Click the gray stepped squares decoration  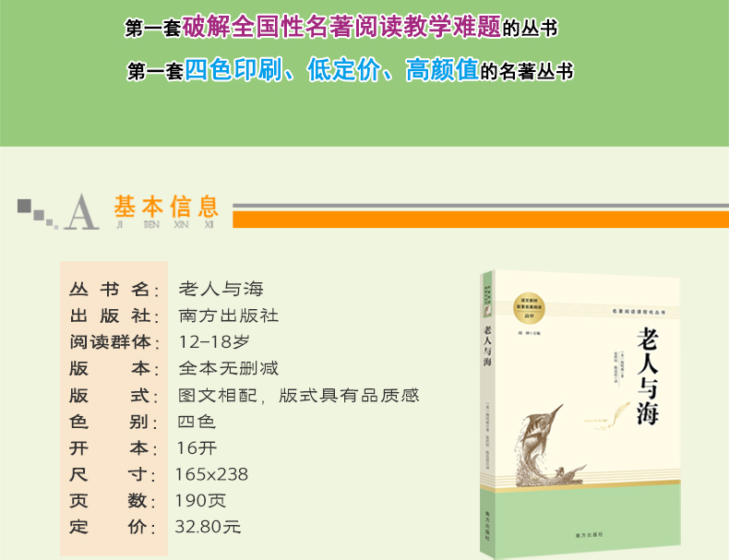click(37, 210)
